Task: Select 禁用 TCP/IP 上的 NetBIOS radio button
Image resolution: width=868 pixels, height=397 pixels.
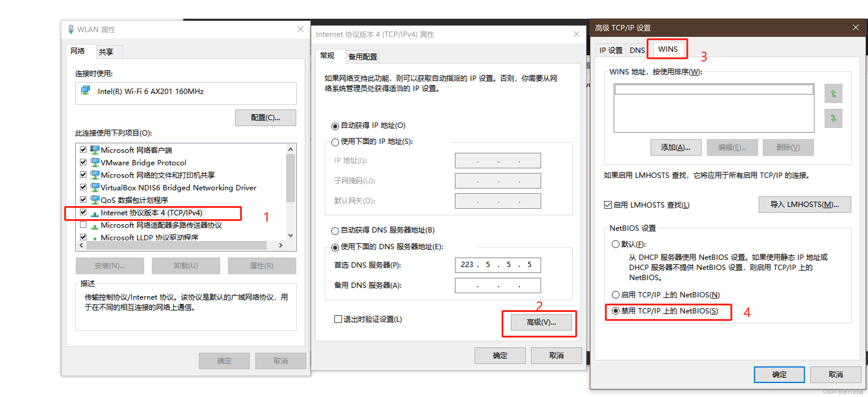Action: [x=615, y=310]
